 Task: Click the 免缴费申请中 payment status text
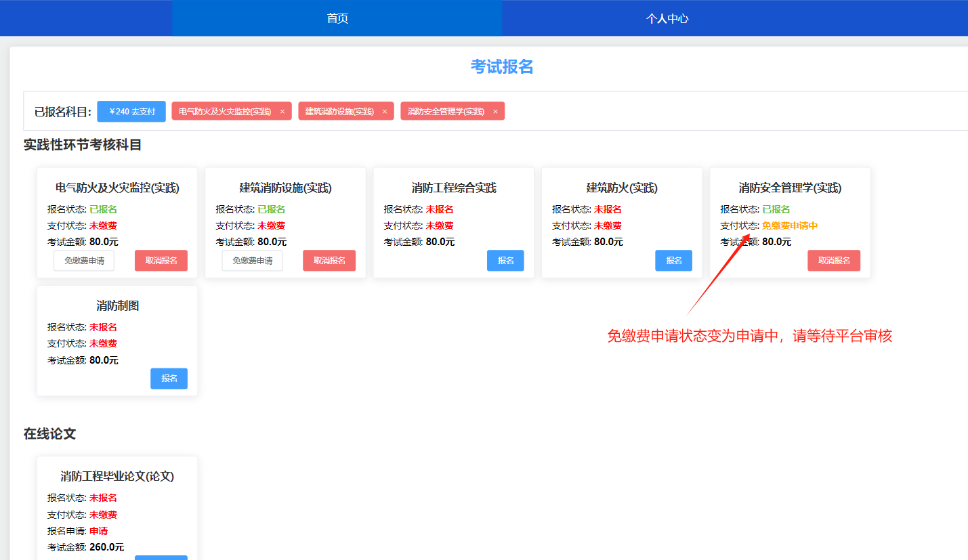[x=790, y=225]
